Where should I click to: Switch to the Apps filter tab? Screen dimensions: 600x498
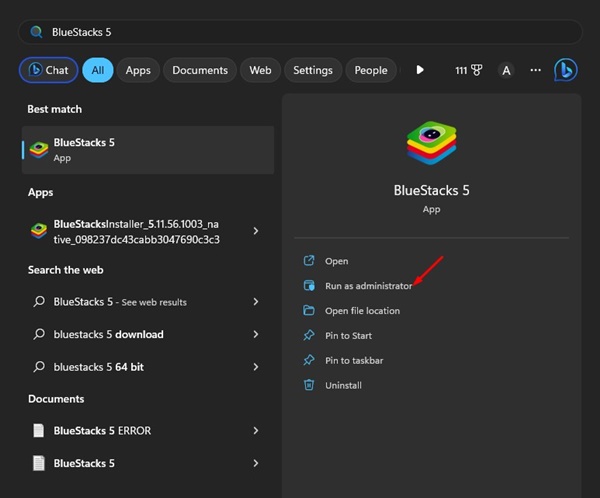(138, 70)
